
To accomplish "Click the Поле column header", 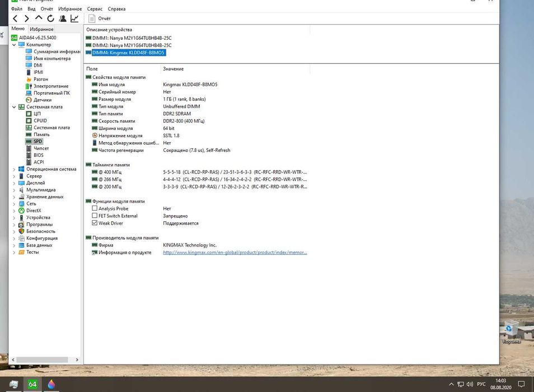I will [92, 69].
